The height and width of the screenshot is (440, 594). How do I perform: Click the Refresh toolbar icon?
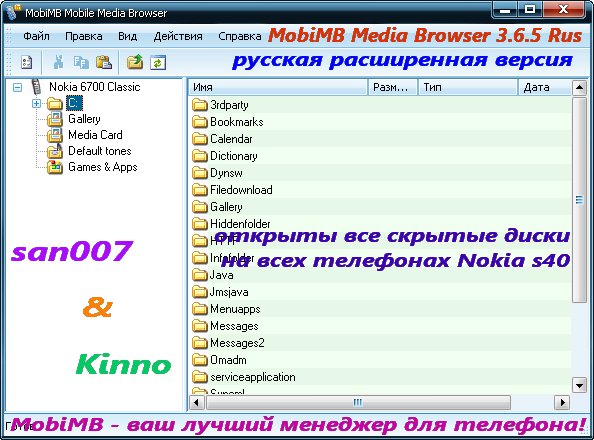pos(158,63)
